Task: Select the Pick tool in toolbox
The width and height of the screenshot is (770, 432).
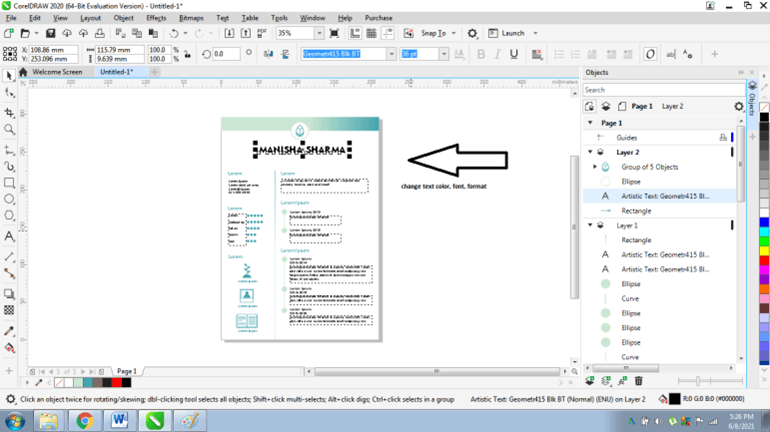Action: click(x=9, y=75)
